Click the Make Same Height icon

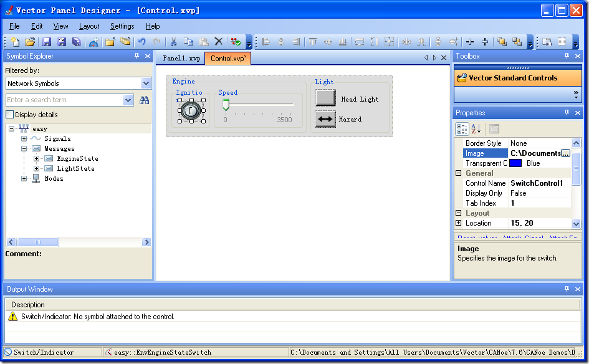pyautogui.click(x=375, y=42)
